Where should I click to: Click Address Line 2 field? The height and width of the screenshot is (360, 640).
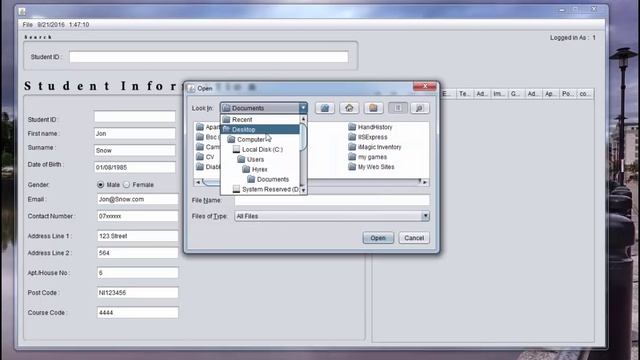tap(138, 253)
